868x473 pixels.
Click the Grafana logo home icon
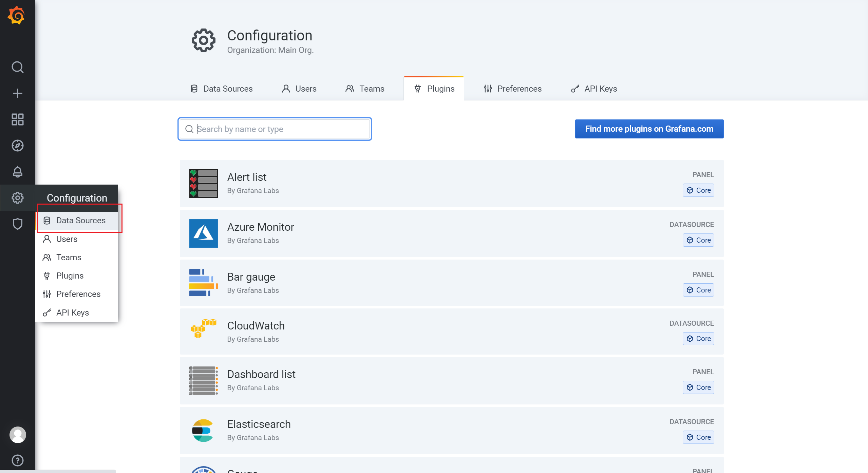tap(17, 16)
